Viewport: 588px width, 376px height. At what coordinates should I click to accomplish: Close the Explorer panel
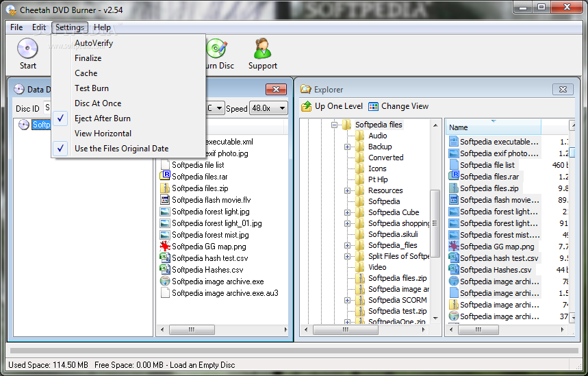coord(563,89)
